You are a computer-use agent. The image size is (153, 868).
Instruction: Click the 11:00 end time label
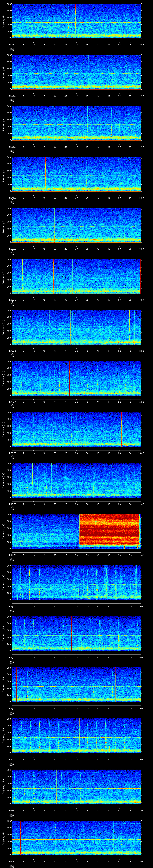click(141, 504)
